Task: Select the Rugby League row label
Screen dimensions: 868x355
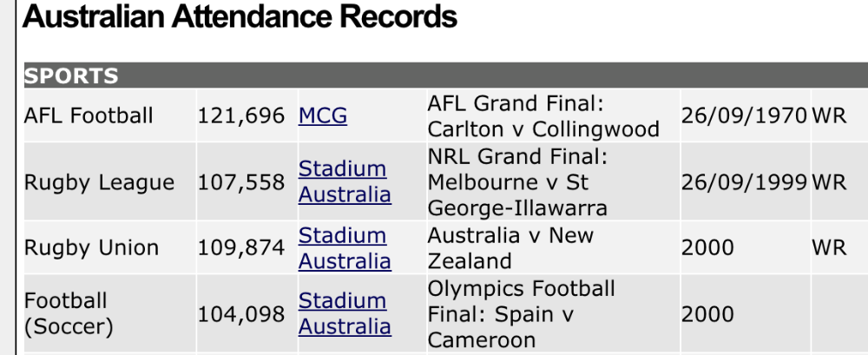Action: (99, 182)
